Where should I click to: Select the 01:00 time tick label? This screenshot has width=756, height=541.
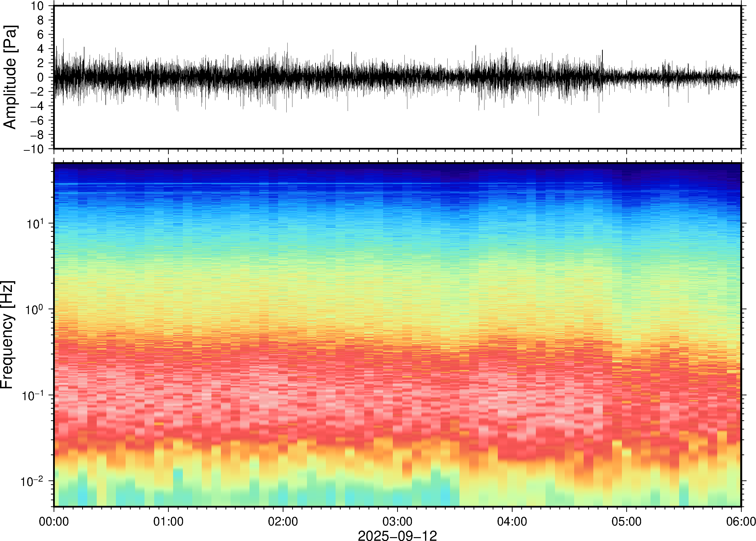point(168,521)
